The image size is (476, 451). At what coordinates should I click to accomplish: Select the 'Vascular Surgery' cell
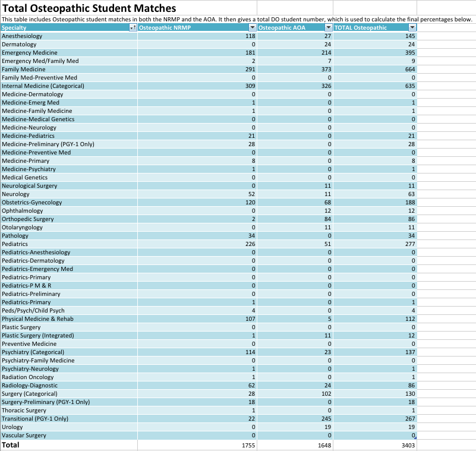69,435
